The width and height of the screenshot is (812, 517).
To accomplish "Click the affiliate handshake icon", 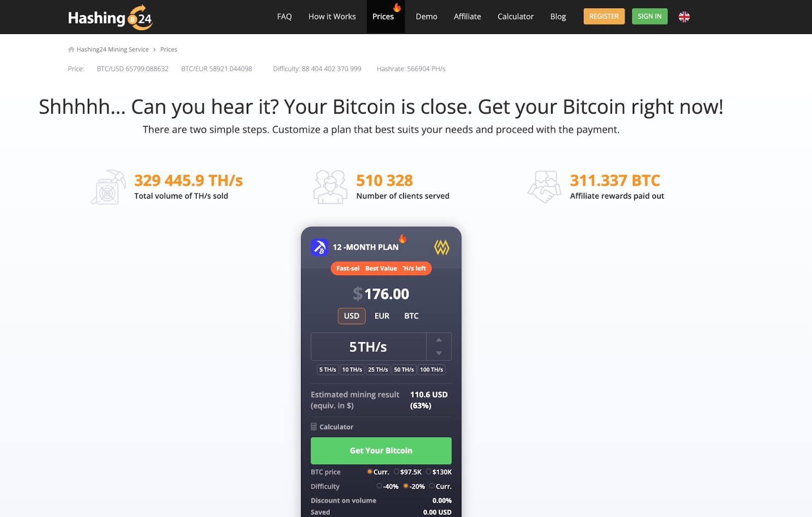I will click(x=544, y=187).
